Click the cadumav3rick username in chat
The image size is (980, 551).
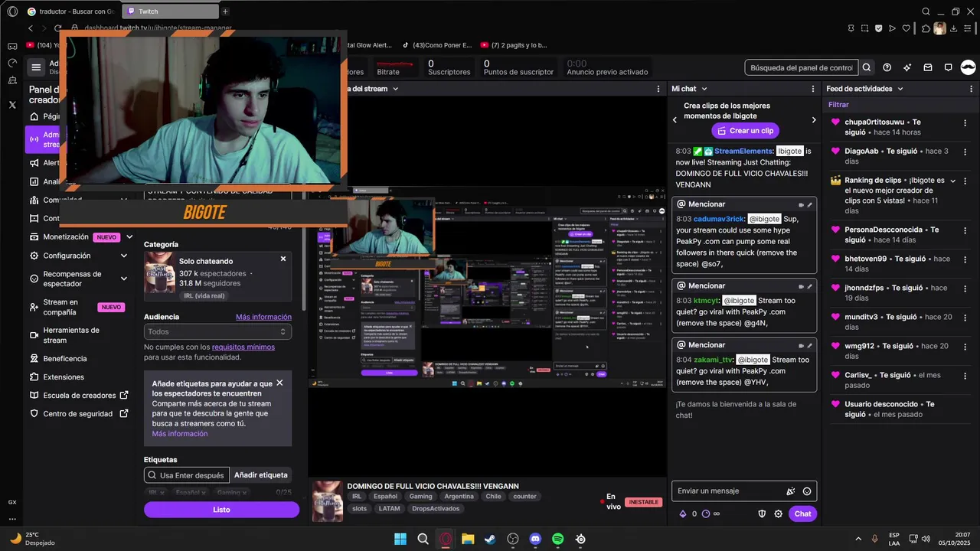click(x=719, y=219)
